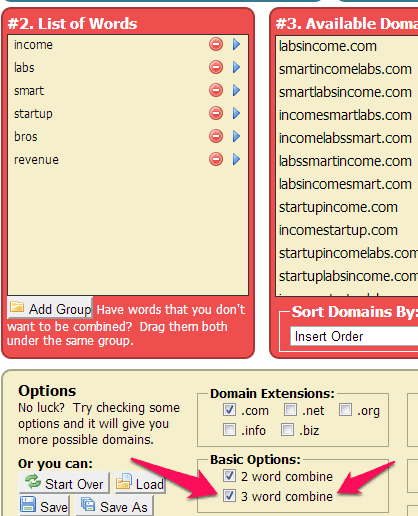The width and height of the screenshot is (418, 516).
Task: Remove the word labs with red minus icon
Action: click(216, 67)
